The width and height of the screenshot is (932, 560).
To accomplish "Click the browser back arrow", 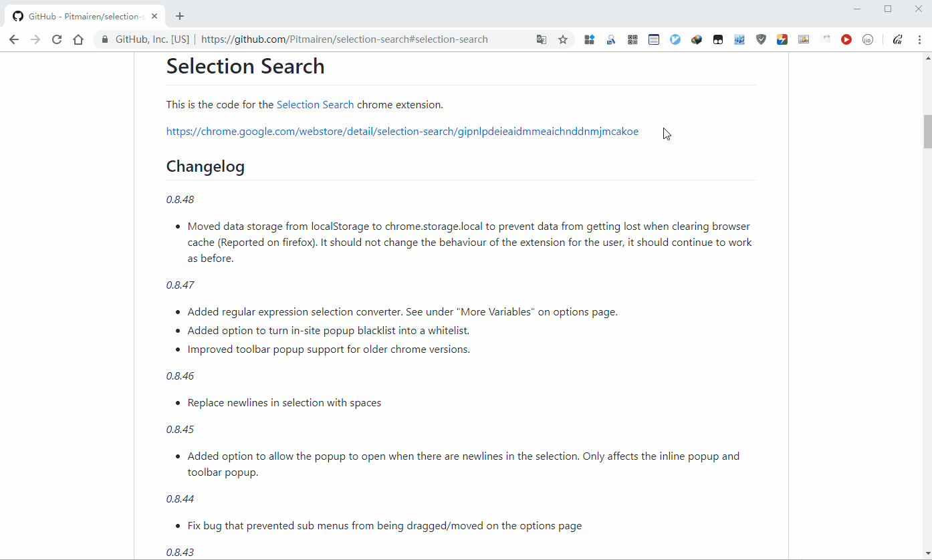I will [14, 39].
